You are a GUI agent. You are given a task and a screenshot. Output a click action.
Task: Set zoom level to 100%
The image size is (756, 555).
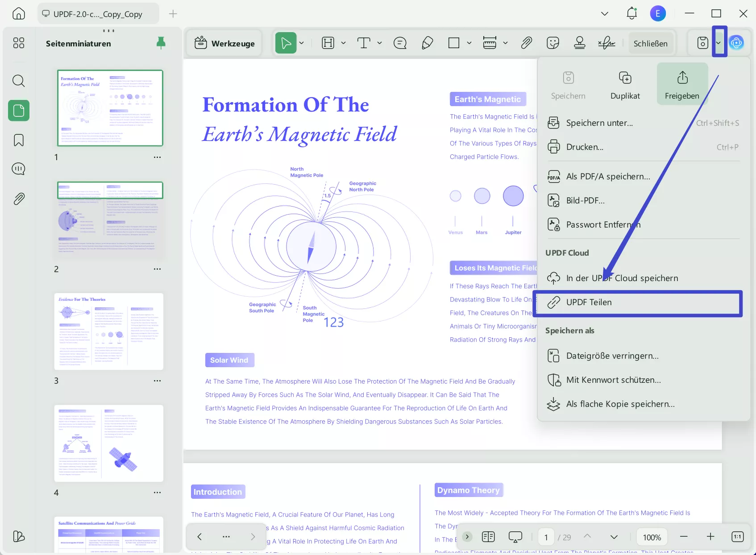tap(651, 537)
